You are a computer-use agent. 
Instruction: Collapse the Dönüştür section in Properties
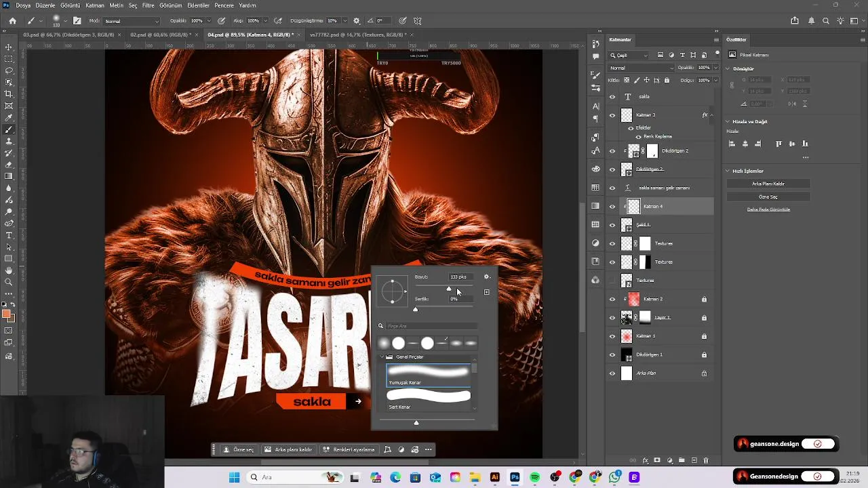click(x=728, y=68)
